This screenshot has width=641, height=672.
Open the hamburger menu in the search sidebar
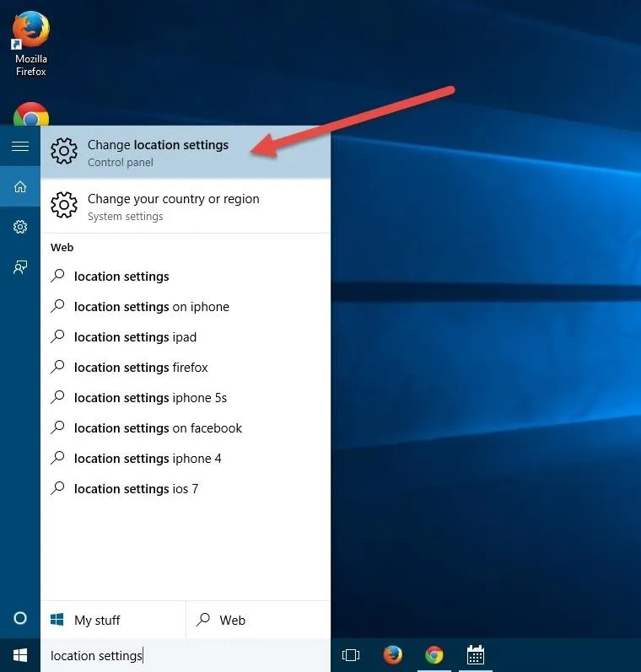coord(20,146)
